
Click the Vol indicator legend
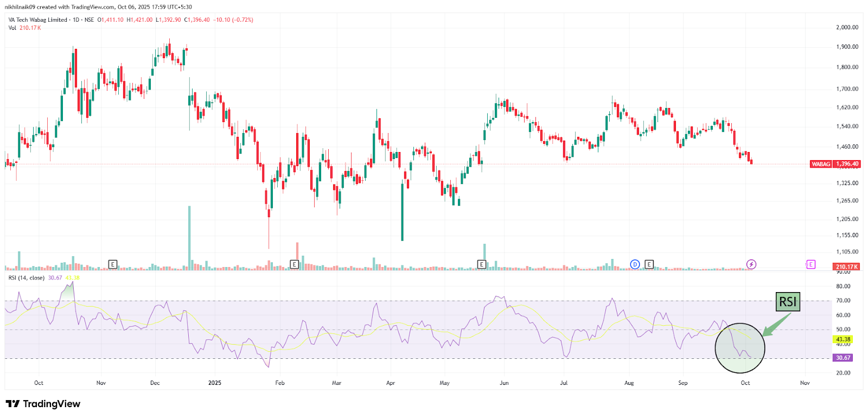coord(12,28)
